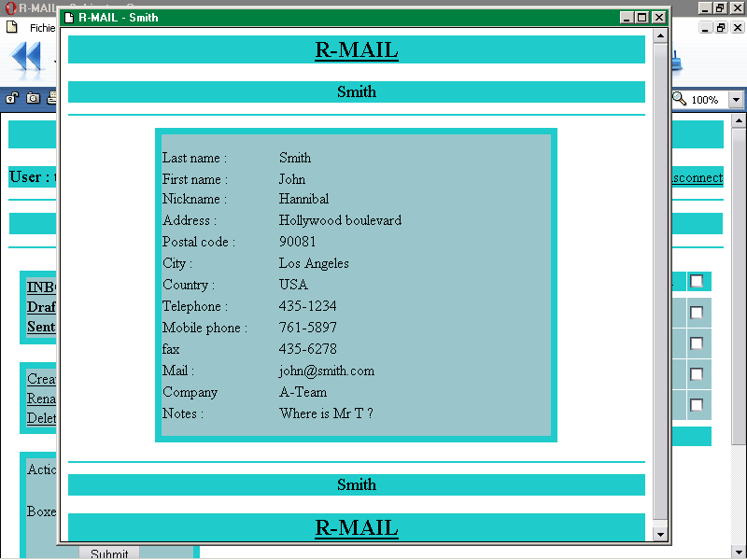Click the camera icon in the toolbar

[34, 98]
